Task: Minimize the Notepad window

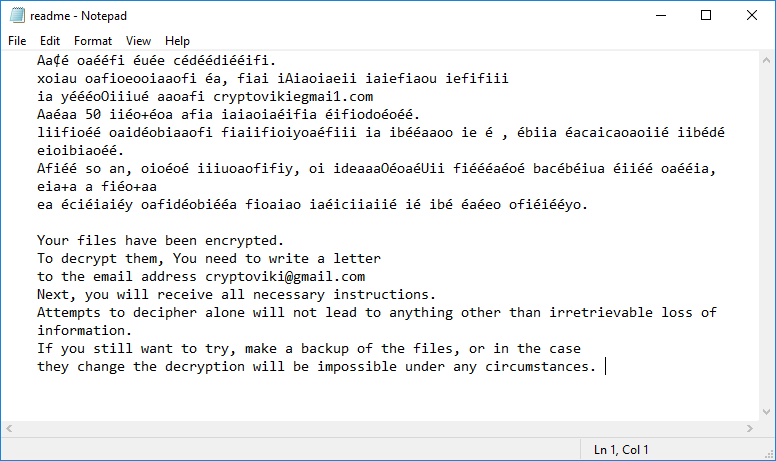Action: (x=661, y=16)
